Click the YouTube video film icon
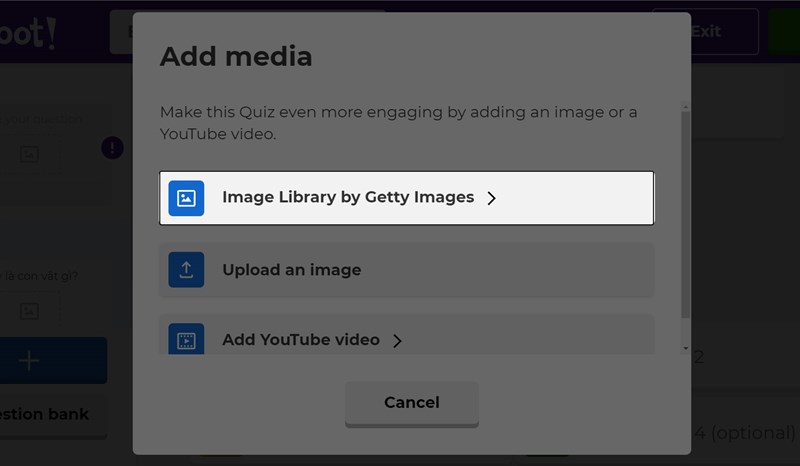This screenshot has height=466, width=800. [x=186, y=339]
